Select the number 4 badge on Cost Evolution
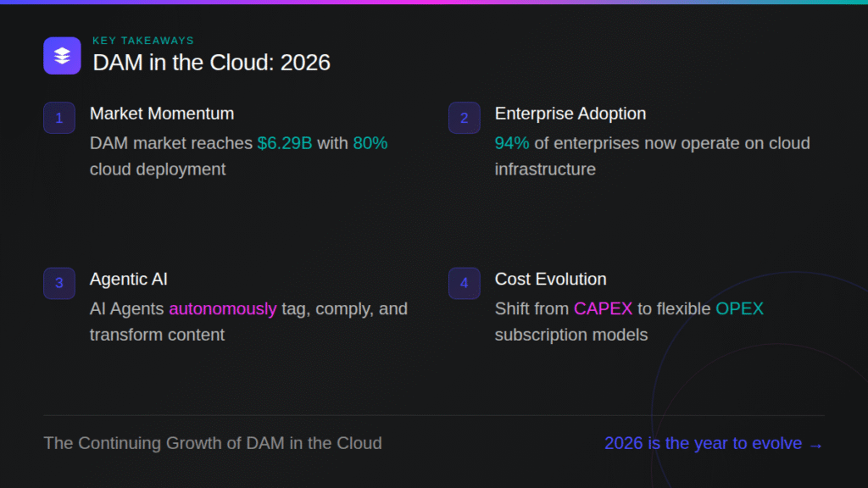This screenshot has width=868, height=488. (x=465, y=283)
